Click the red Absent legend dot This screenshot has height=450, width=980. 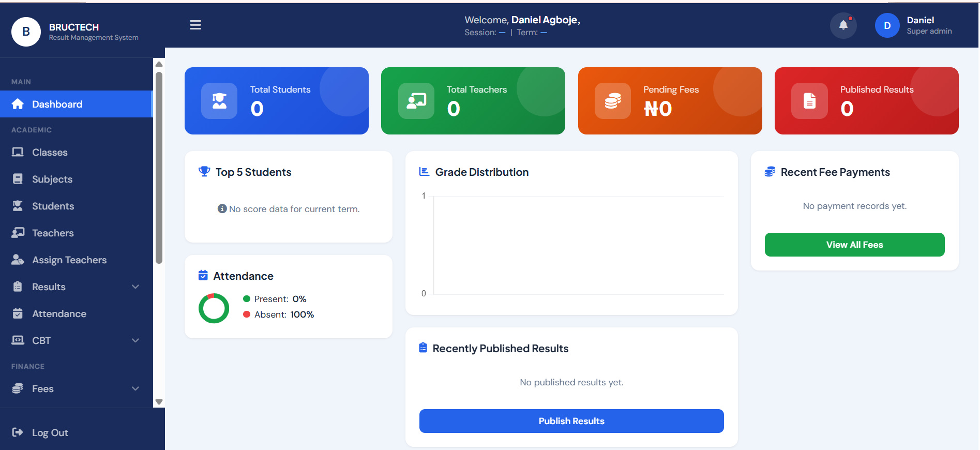(247, 314)
